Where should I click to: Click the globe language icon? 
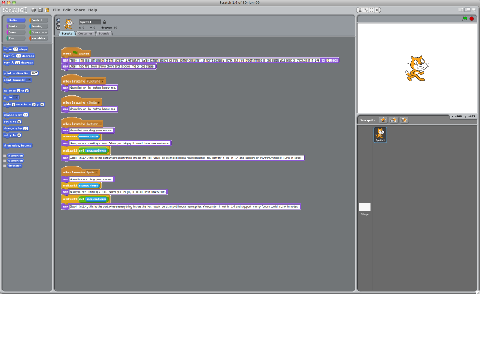pyautogui.click(x=34, y=10)
